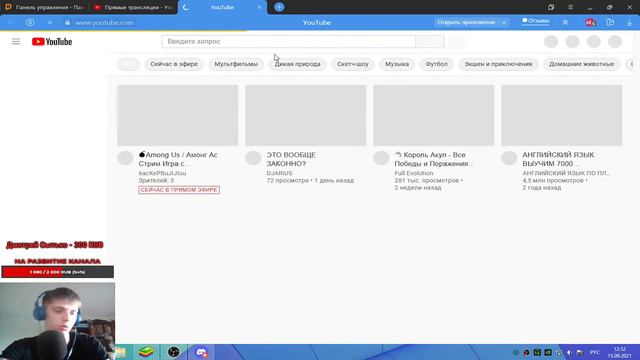Open 'АНГЛИЙСКИЙ ЯЗЫК' video thumbnail
Screen dimensions: 640x360
pos(562,115)
